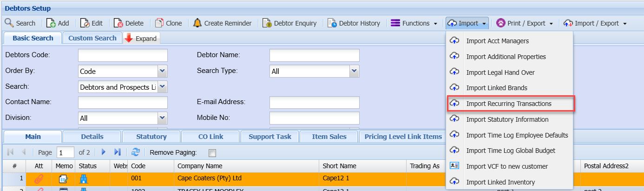This screenshot has width=644, height=191.
Task: Open the paperclip attachment for Cape Coaters
Action: point(39,178)
